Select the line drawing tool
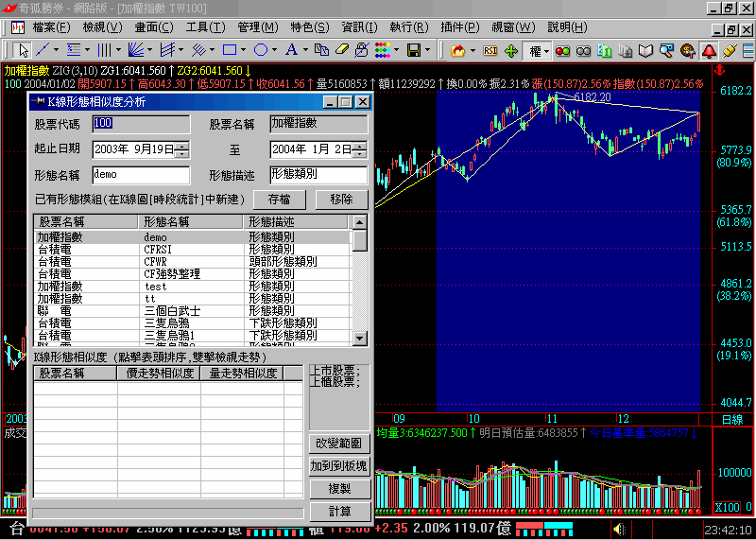This screenshot has height=540, width=756. pyautogui.click(x=43, y=50)
